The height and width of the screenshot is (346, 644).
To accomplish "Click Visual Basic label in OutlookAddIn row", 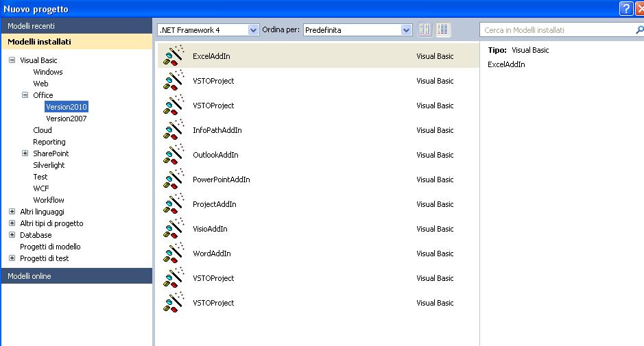I will pos(435,155).
